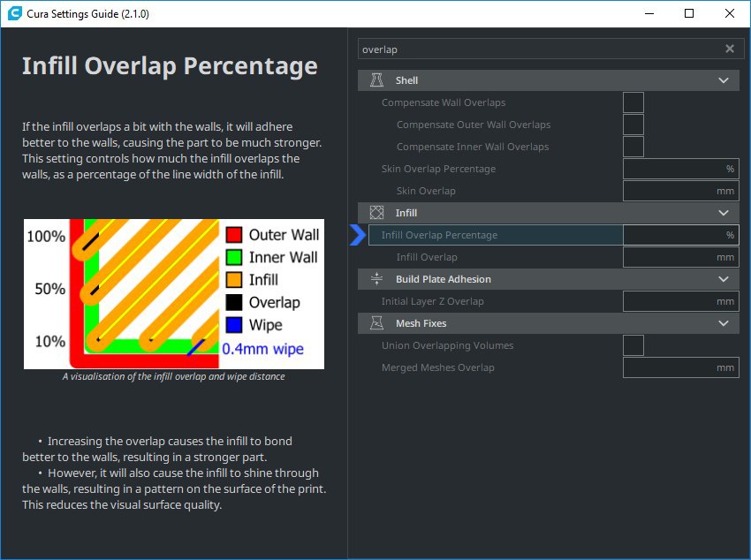Image resolution: width=751 pixels, height=560 pixels.
Task: Collapse the Infill section chevron
Action: [724, 213]
